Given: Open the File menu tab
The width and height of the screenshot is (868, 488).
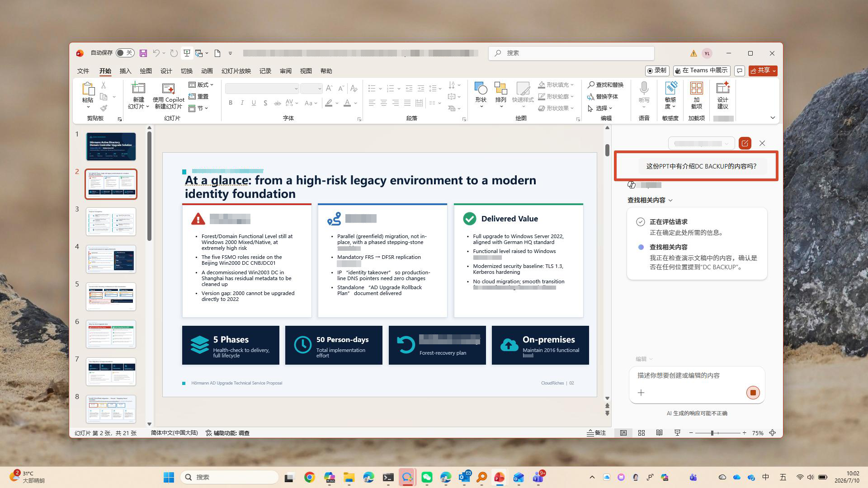Looking at the screenshot, I should [83, 71].
